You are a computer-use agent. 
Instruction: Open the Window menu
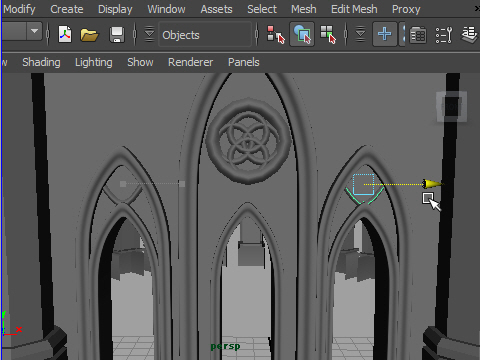(x=166, y=9)
